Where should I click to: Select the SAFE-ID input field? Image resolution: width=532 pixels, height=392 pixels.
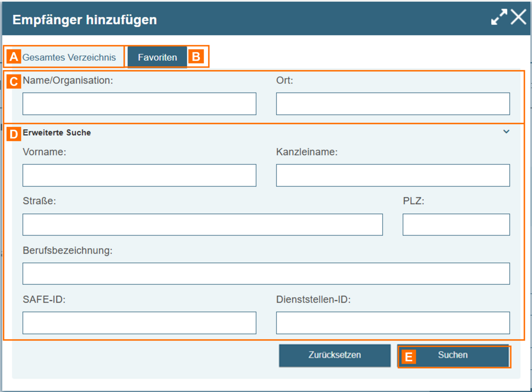tap(139, 323)
